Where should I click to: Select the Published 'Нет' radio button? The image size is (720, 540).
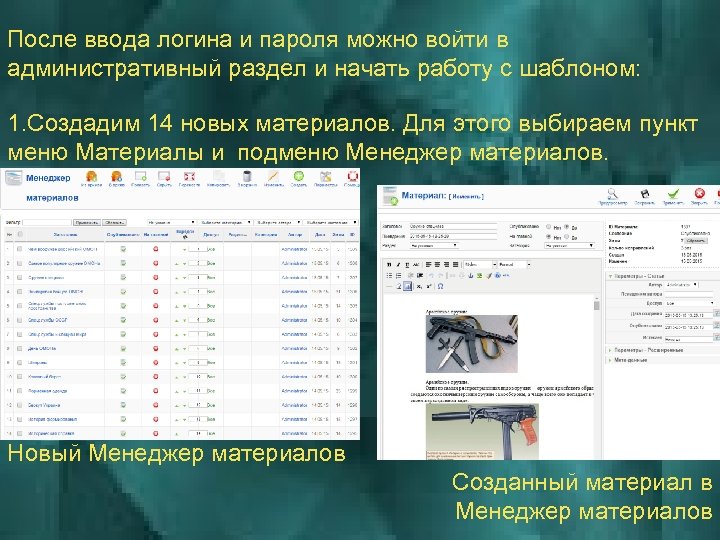[548, 227]
